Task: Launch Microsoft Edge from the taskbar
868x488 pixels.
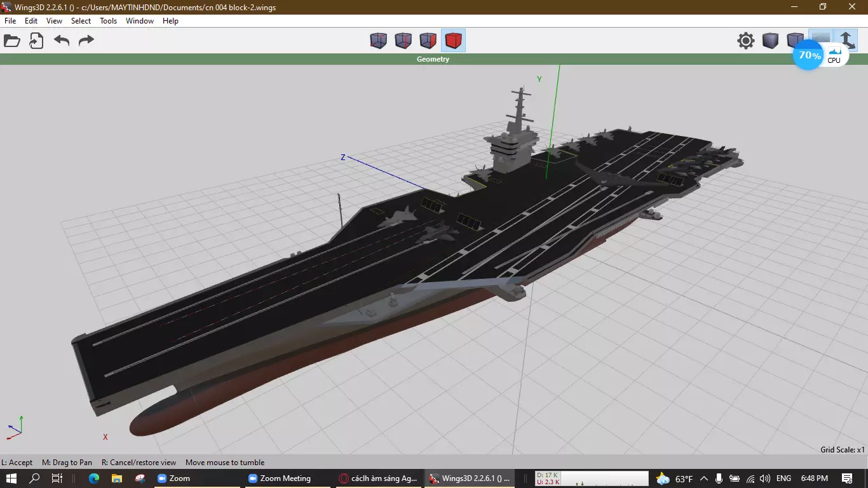Action: (x=94, y=478)
